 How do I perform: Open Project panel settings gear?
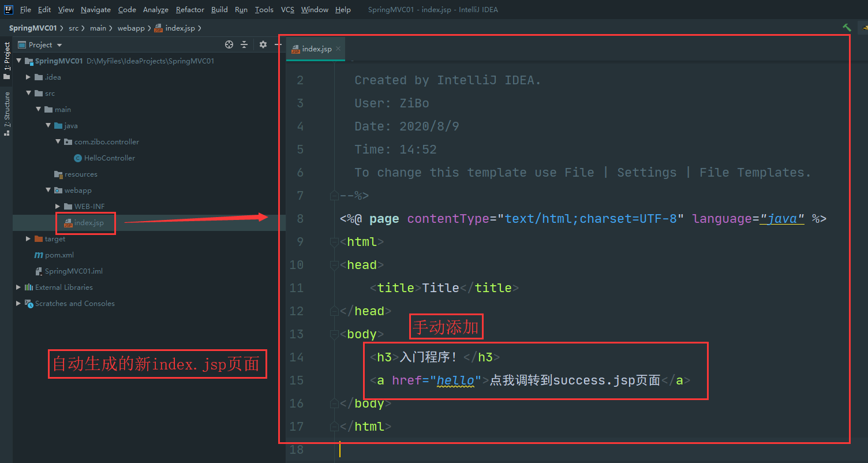(263, 44)
